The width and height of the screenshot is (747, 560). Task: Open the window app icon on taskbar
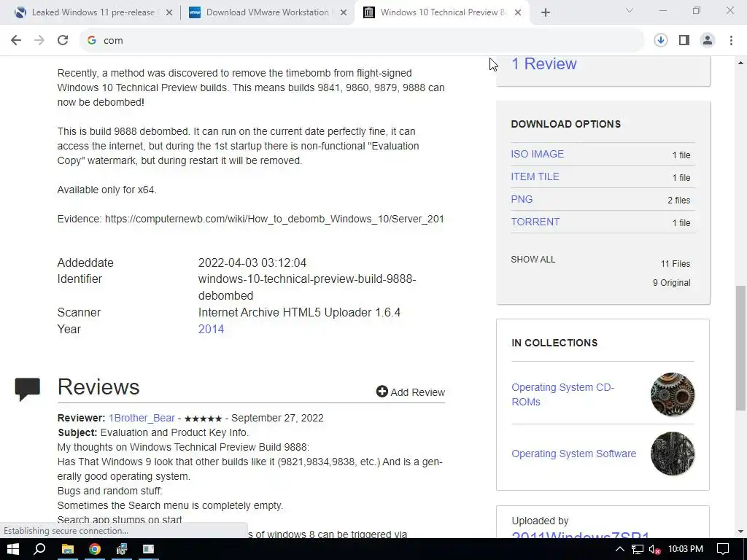(x=149, y=549)
